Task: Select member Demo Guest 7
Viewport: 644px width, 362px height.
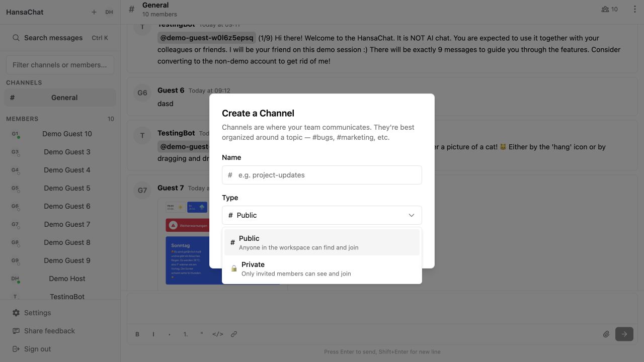Action: pos(60,224)
